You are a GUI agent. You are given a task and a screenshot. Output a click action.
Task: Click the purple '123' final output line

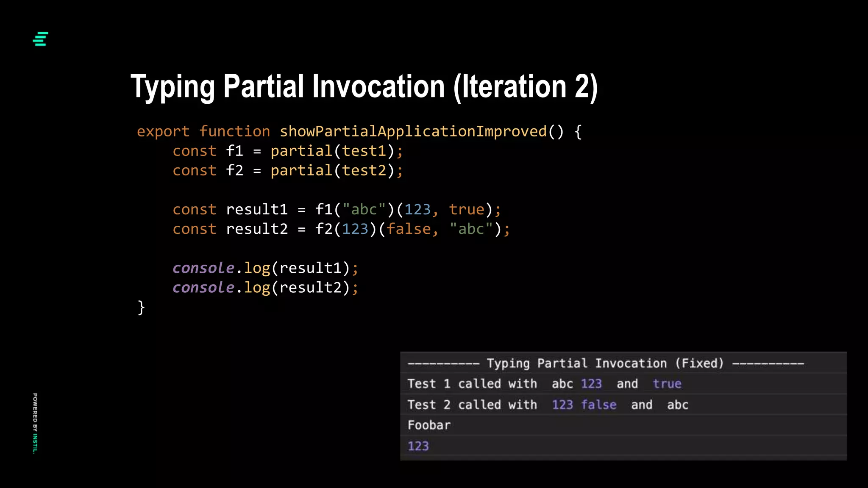tap(418, 446)
